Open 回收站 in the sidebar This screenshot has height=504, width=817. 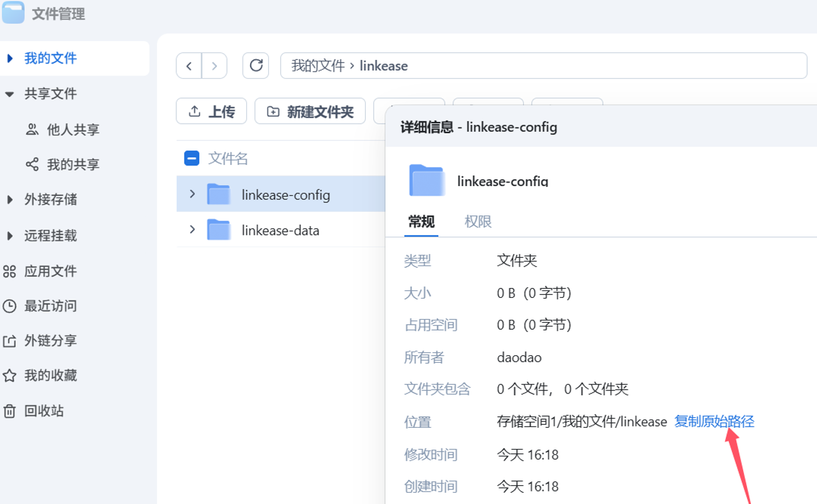[33, 411]
